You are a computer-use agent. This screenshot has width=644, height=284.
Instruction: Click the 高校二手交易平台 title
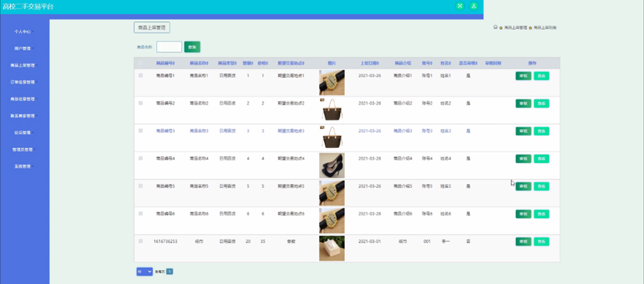pyautogui.click(x=28, y=6)
